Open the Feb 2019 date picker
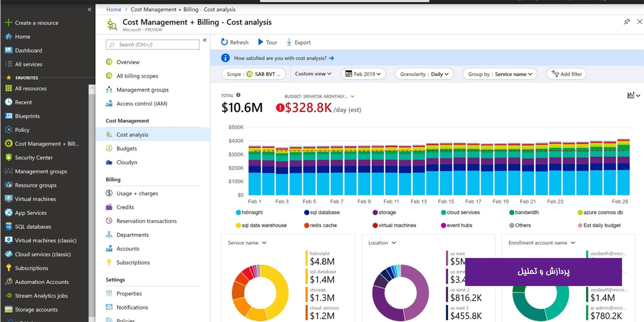The image size is (644, 322). tap(363, 74)
